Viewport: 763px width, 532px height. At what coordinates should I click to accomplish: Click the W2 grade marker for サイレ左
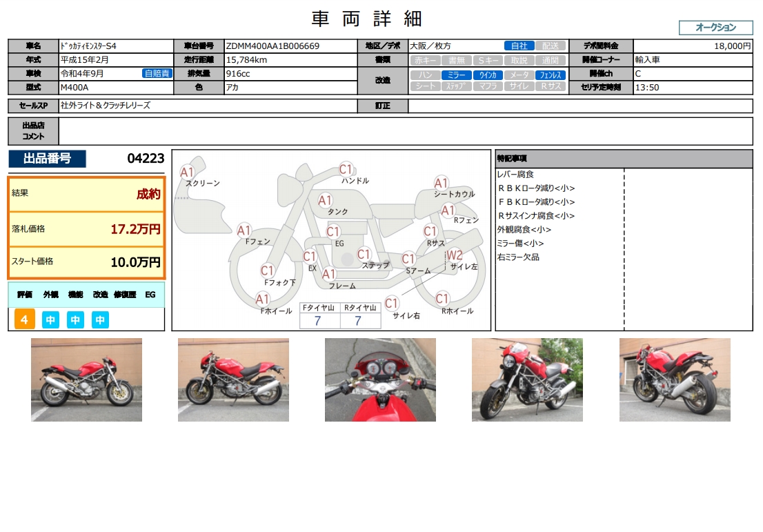[455, 255]
